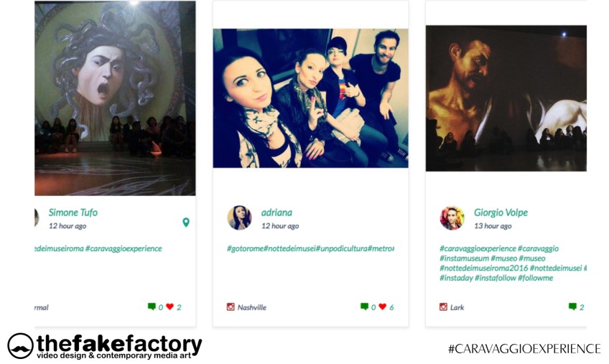The height and width of the screenshot is (364, 609).
Task: Open the adriana username link
Action: (276, 213)
